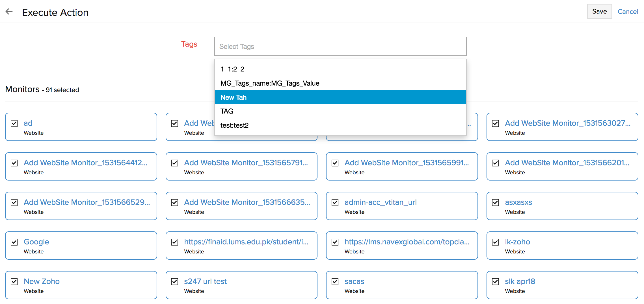Open the Select Tags input field
644x304 pixels.
click(x=340, y=46)
